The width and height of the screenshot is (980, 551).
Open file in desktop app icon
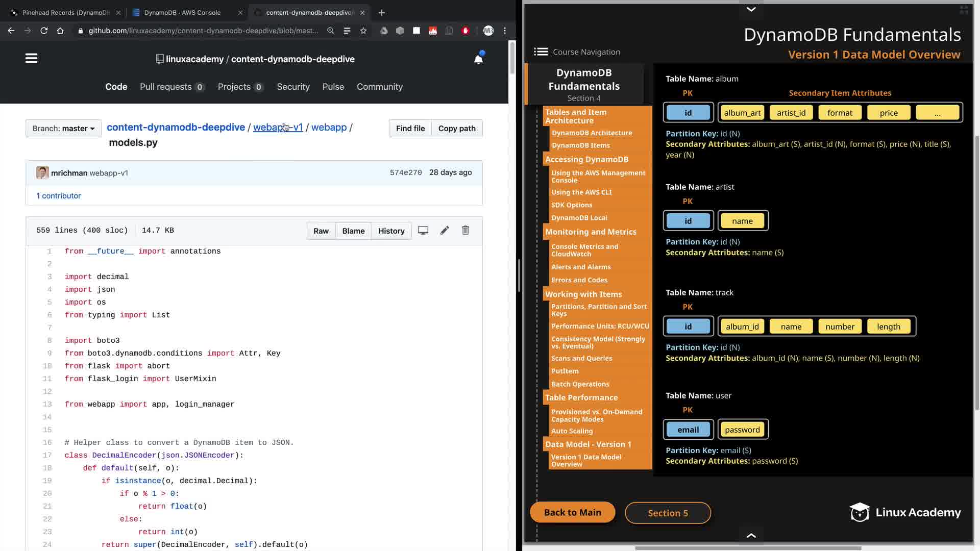coord(423,231)
